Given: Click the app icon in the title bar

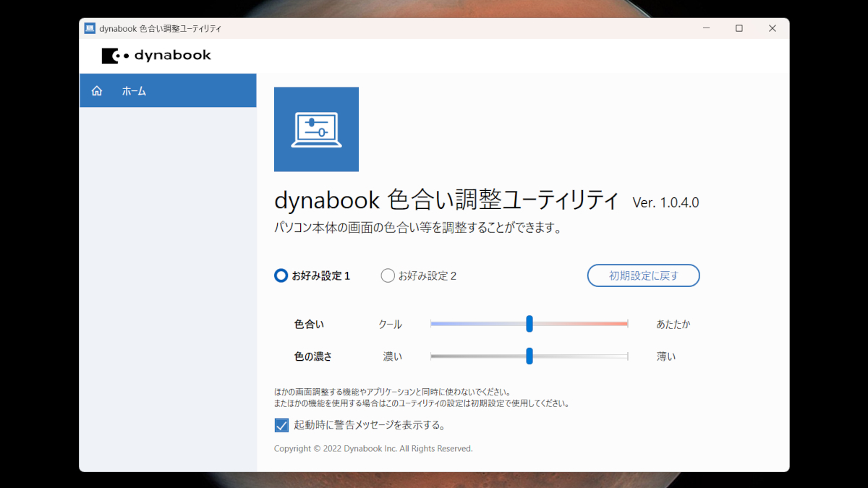Looking at the screenshot, I should point(90,27).
